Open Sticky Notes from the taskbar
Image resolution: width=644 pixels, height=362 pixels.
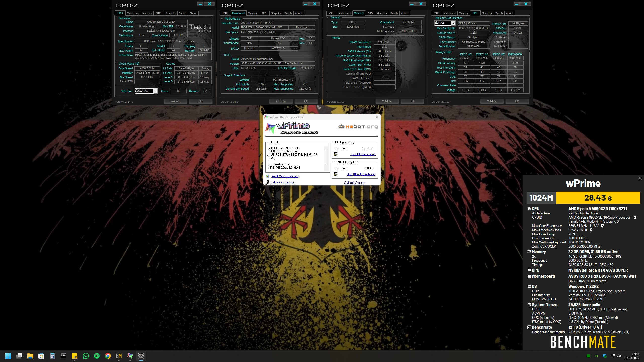(75, 356)
